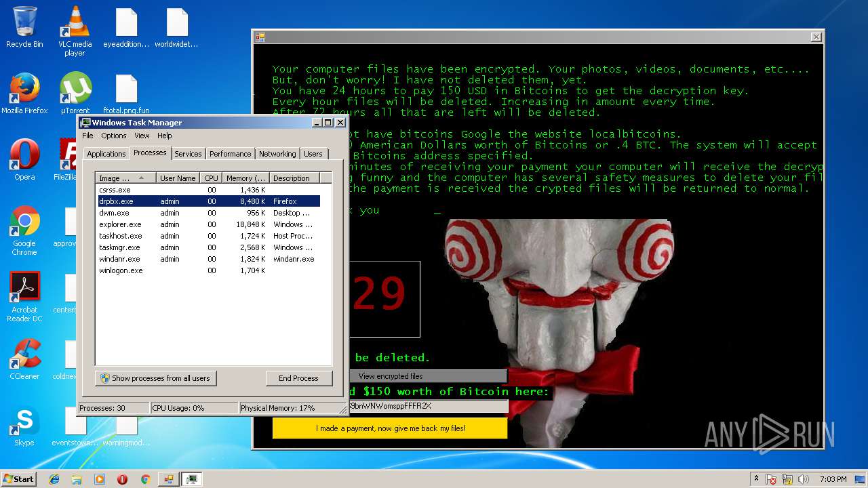
Task: Launch Opera from the desktop
Action: (x=24, y=160)
